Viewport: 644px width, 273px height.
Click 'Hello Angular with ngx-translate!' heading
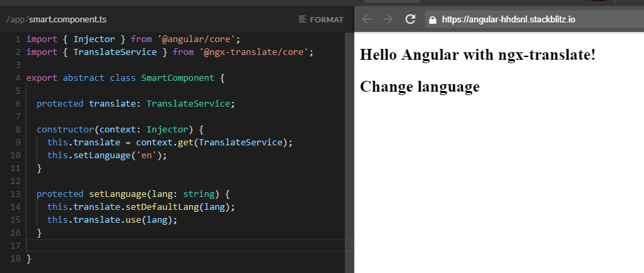[x=477, y=54]
